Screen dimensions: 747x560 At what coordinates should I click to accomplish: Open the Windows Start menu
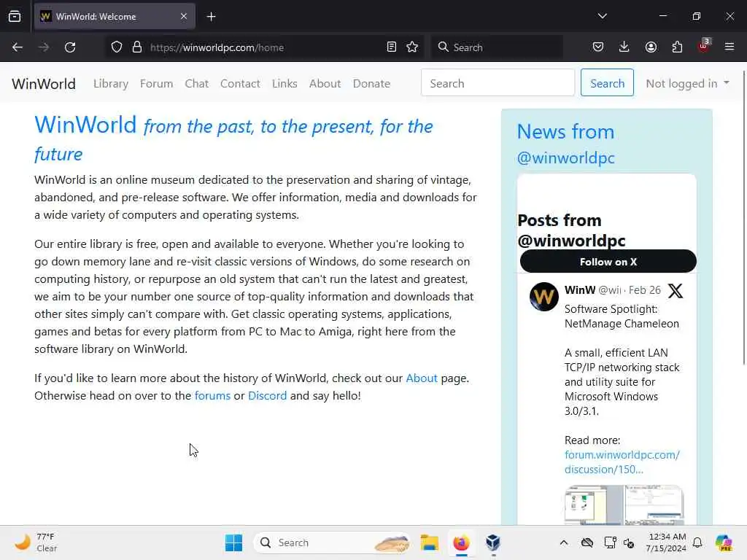233,542
